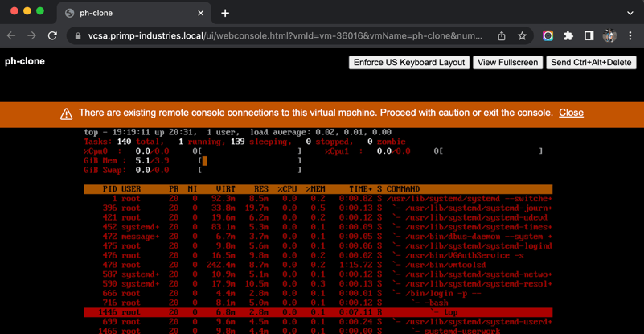Viewport: 644px width, 334px height.
Task: Click the highlighted top process row
Action: pos(318,312)
